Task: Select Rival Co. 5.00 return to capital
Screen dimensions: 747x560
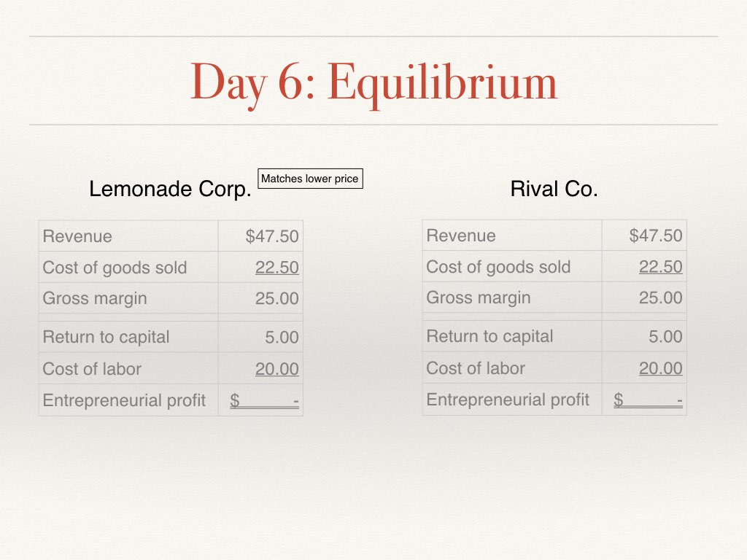Action: [x=665, y=337]
